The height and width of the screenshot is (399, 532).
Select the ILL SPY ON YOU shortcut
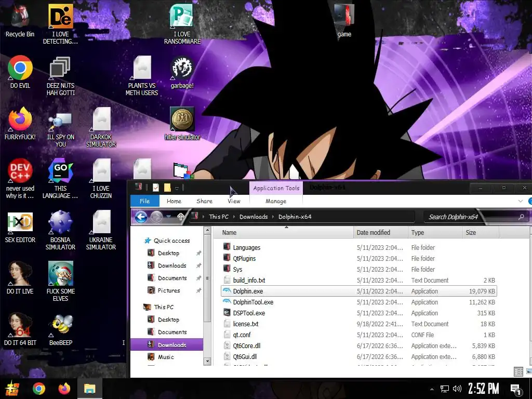60,127
